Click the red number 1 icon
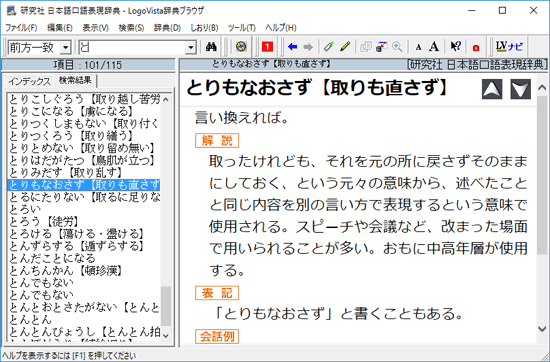Viewport: 550px width, 362px height. pyautogui.click(x=267, y=47)
